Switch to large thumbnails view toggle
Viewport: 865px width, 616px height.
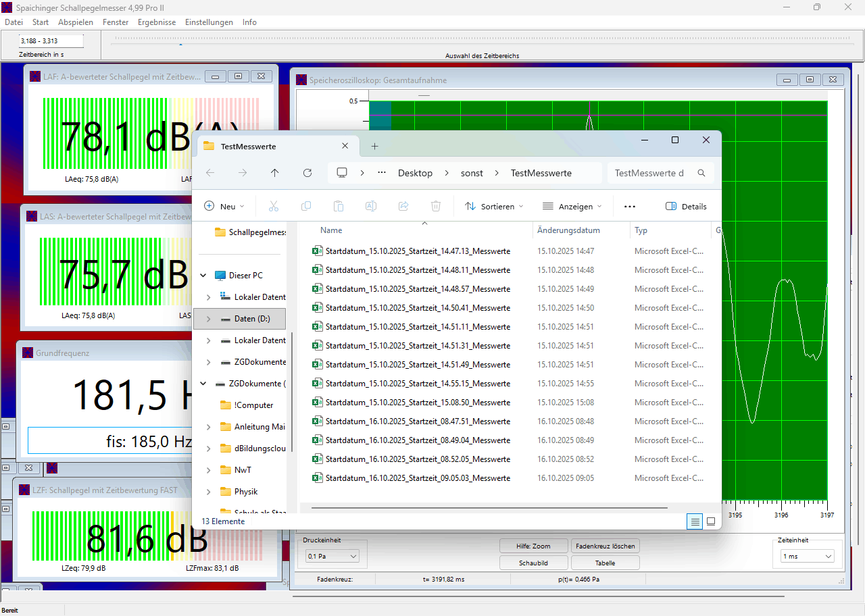click(711, 521)
